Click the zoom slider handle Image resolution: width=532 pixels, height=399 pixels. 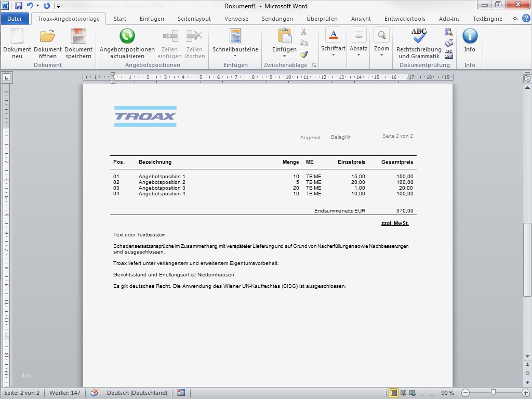coord(494,393)
